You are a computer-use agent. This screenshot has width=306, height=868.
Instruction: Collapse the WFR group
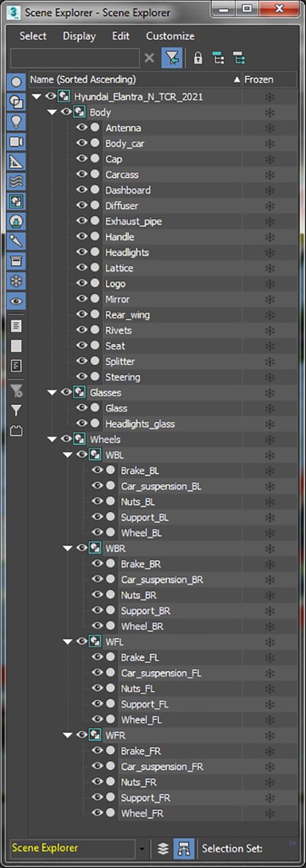coord(68,735)
